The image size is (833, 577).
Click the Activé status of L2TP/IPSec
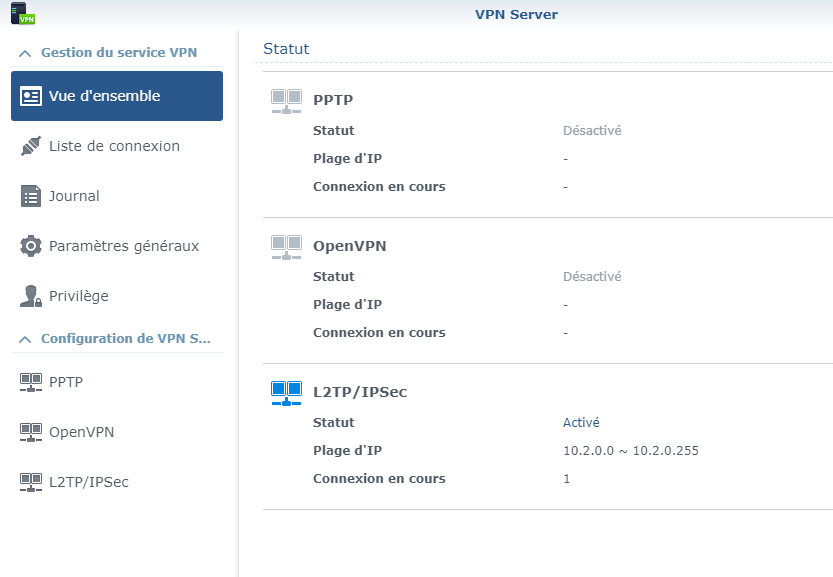581,423
